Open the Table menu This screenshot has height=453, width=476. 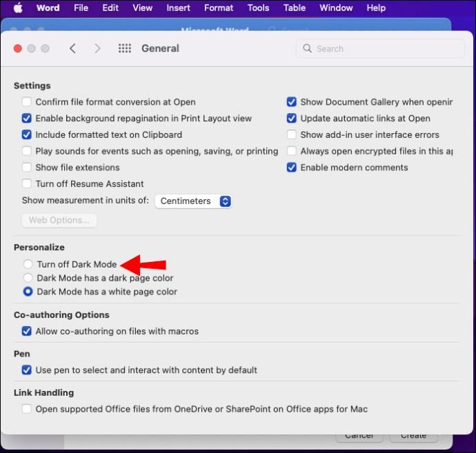pos(295,8)
